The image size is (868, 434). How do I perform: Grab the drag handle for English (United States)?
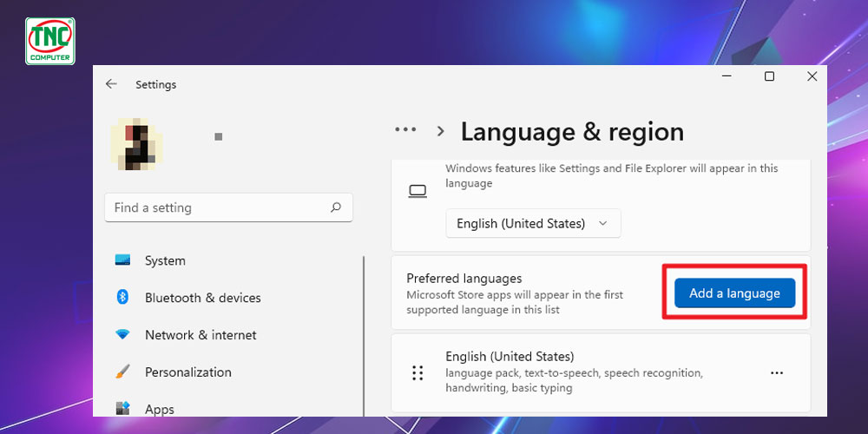(418, 372)
